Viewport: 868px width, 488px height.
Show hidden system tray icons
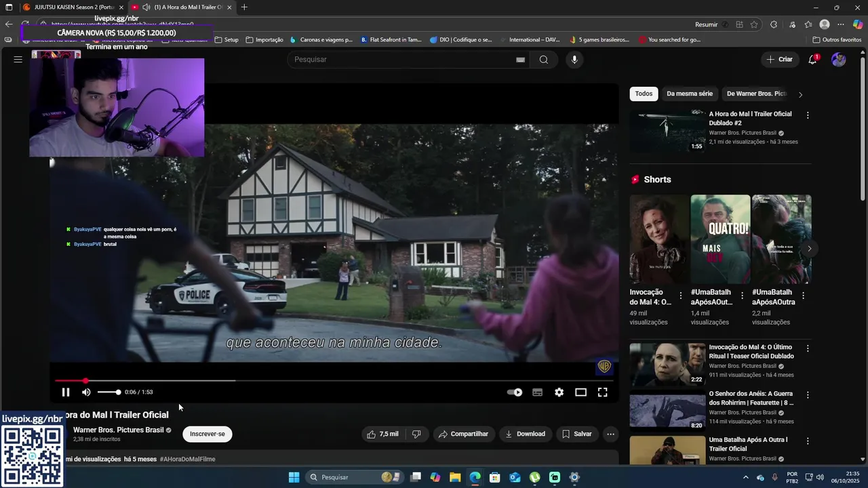(x=746, y=477)
